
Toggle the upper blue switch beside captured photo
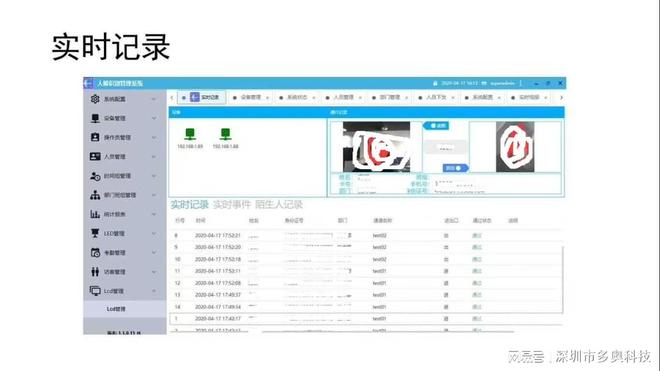tap(437, 125)
